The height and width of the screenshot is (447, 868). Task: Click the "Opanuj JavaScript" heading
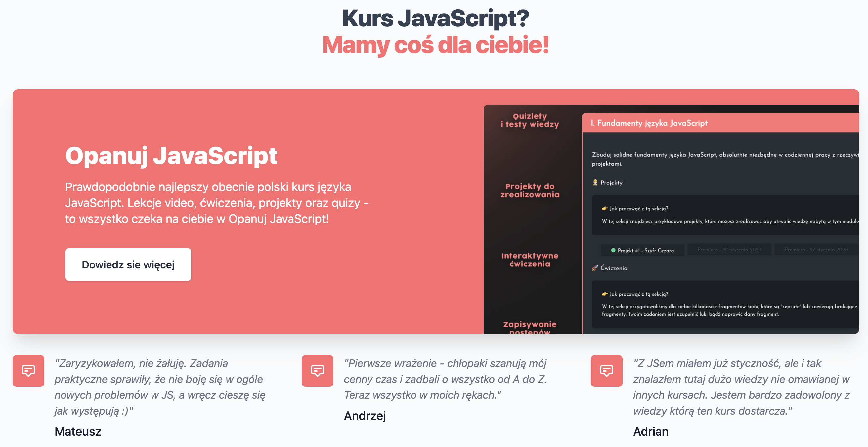[x=171, y=156]
